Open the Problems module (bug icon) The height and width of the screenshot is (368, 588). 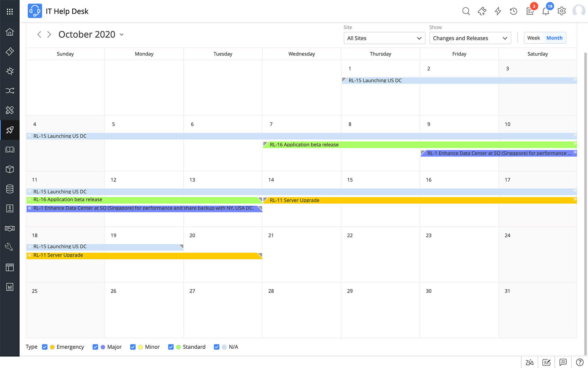tap(10, 71)
